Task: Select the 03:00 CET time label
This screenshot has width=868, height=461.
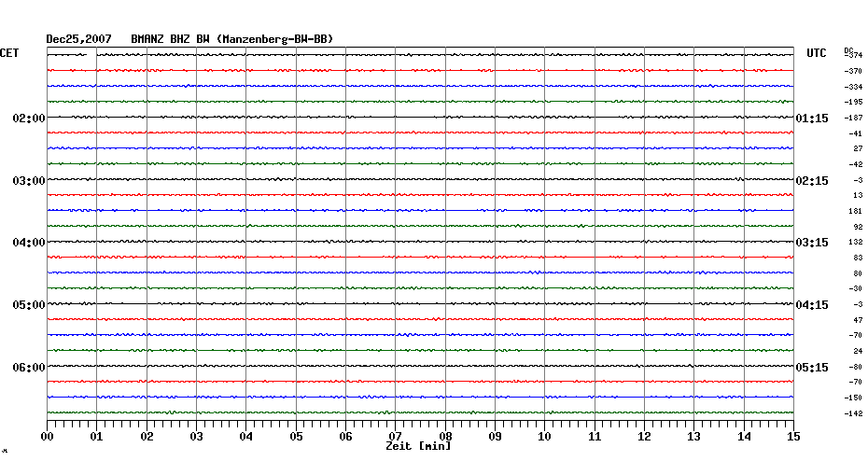Action: pos(29,180)
